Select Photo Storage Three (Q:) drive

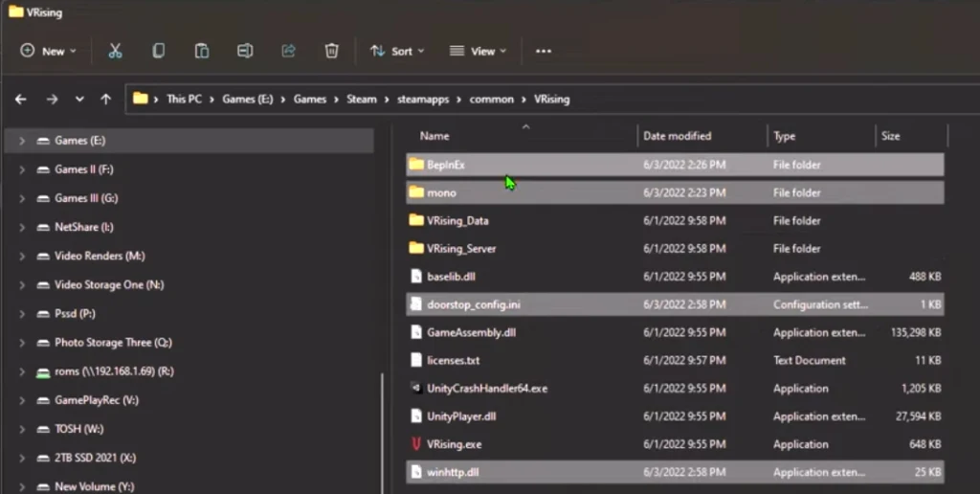pyautogui.click(x=113, y=343)
